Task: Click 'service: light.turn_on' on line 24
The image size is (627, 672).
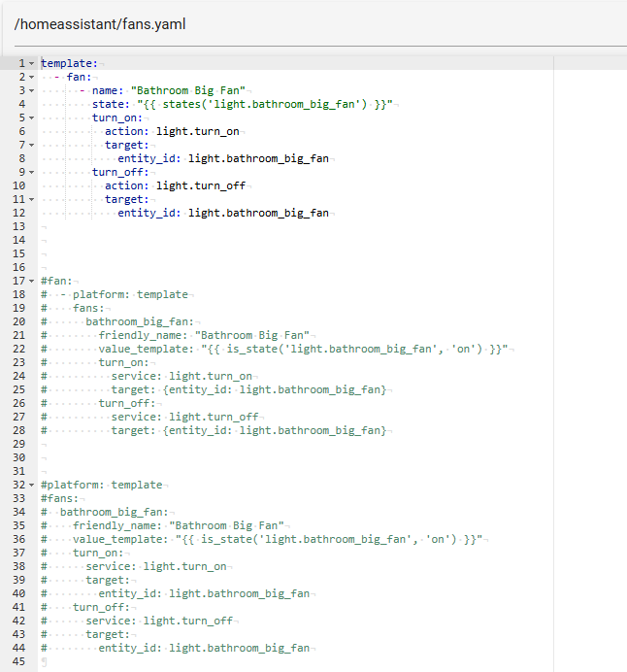Action: click(x=181, y=376)
